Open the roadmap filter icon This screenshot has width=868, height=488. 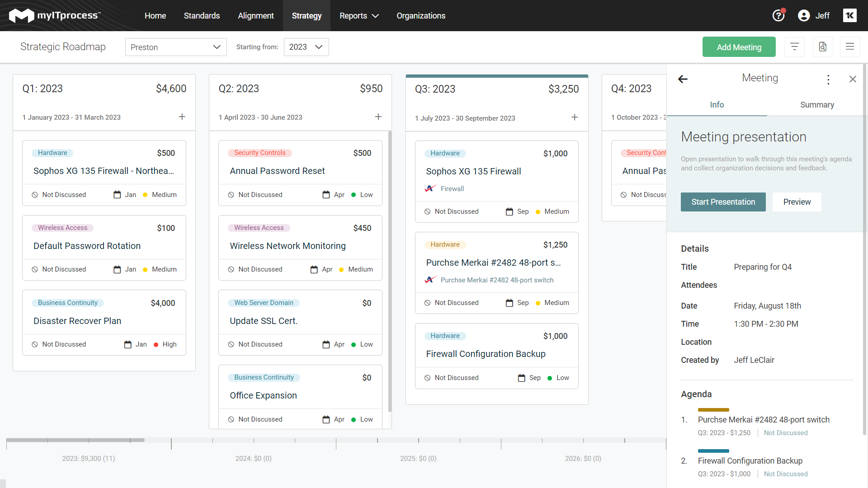(794, 47)
